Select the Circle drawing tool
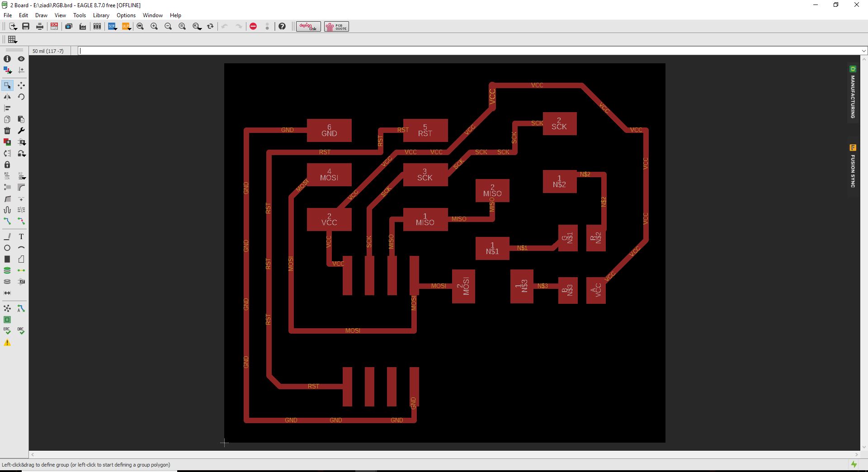Viewport: 868px width, 472px height. point(7,248)
